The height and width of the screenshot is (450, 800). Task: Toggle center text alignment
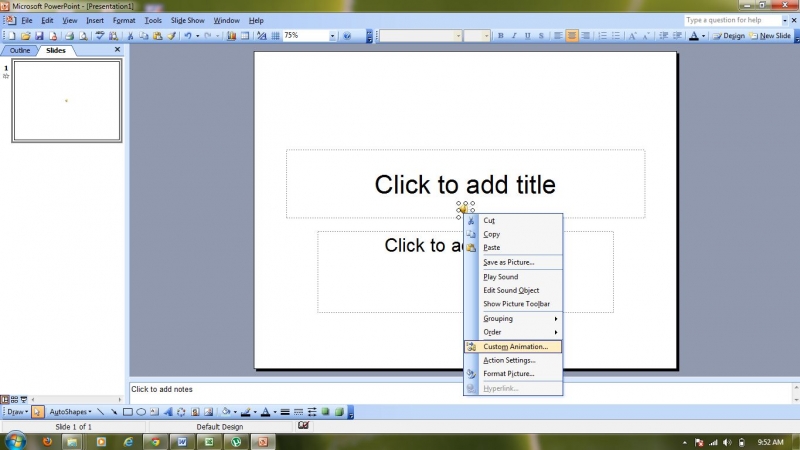coord(572,36)
